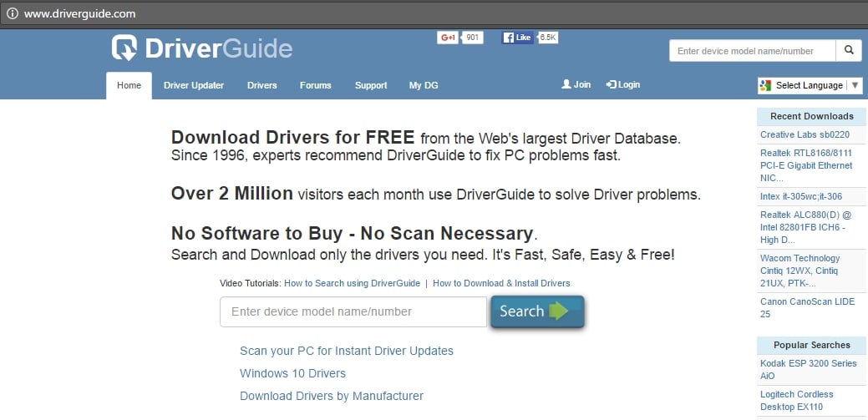The height and width of the screenshot is (420, 868).
Task: Click the address bar URL www.driverguide.com
Action: pyautogui.click(x=79, y=14)
